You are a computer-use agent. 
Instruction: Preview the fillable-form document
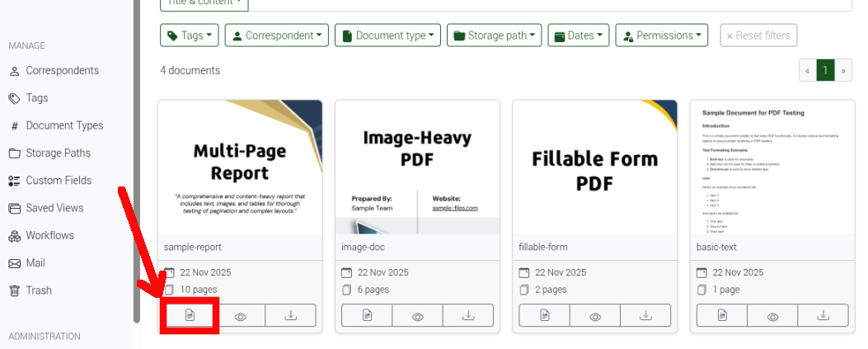595,315
